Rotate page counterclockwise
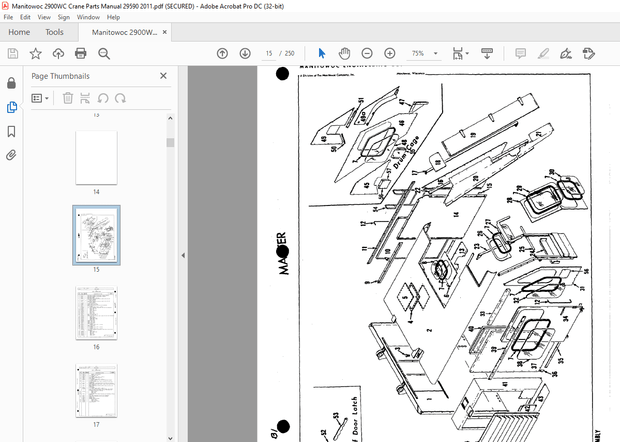 103,98
